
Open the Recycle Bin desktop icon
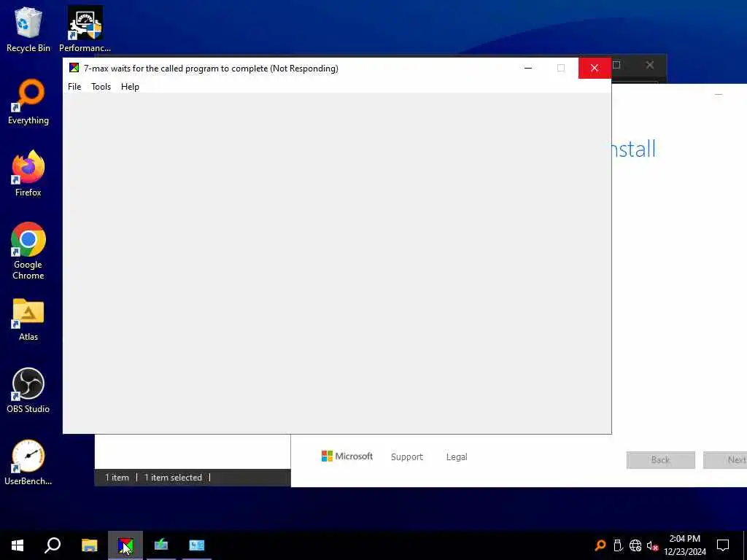tap(28, 29)
